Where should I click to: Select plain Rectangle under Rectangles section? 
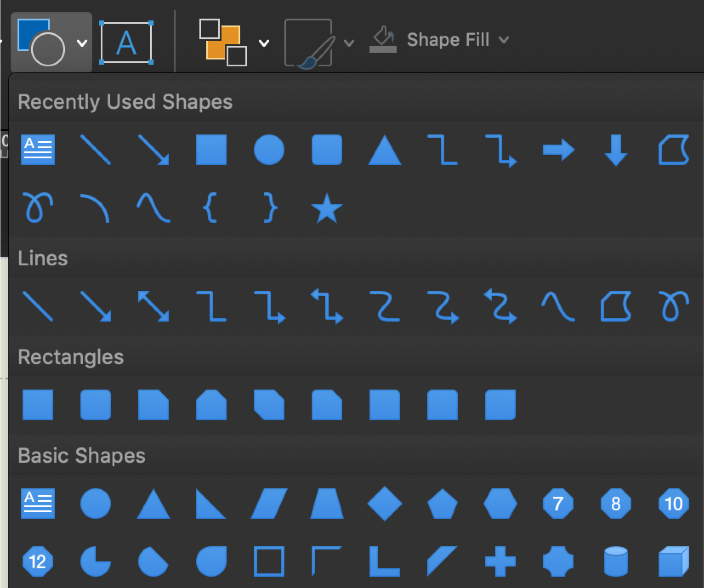click(x=38, y=405)
